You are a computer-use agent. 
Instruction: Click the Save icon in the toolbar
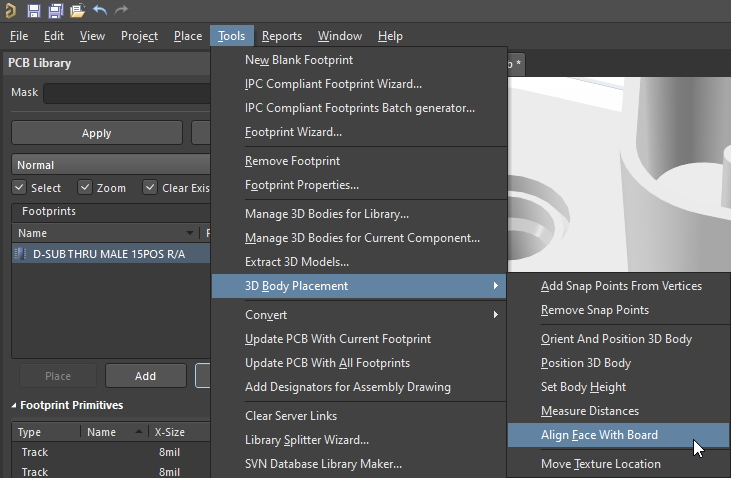34,10
